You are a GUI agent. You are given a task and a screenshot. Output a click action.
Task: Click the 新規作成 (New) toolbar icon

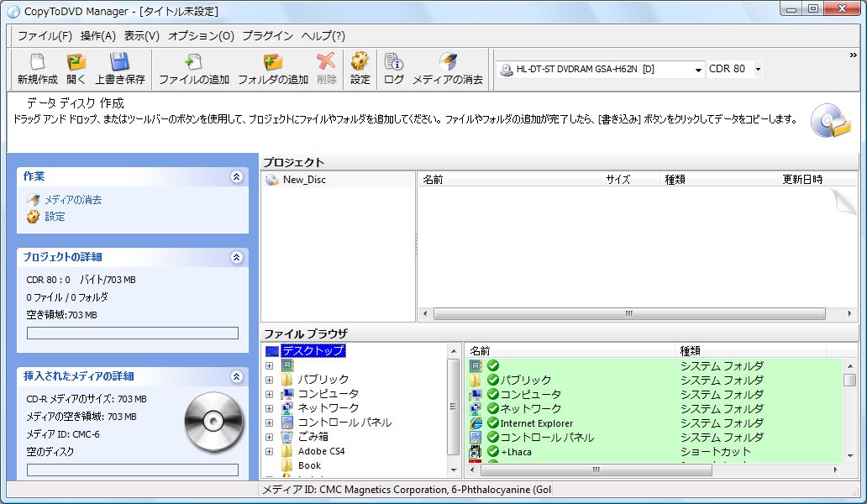click(37, 62)
